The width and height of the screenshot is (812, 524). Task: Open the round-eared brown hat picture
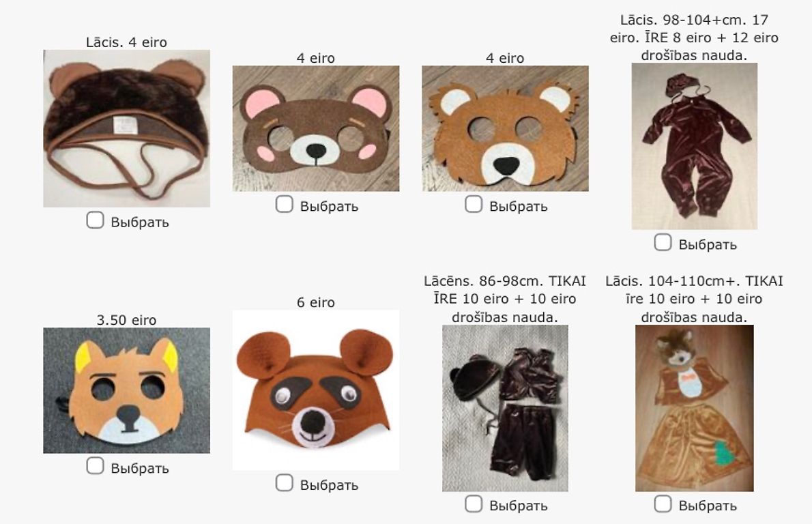pos(316,390)
